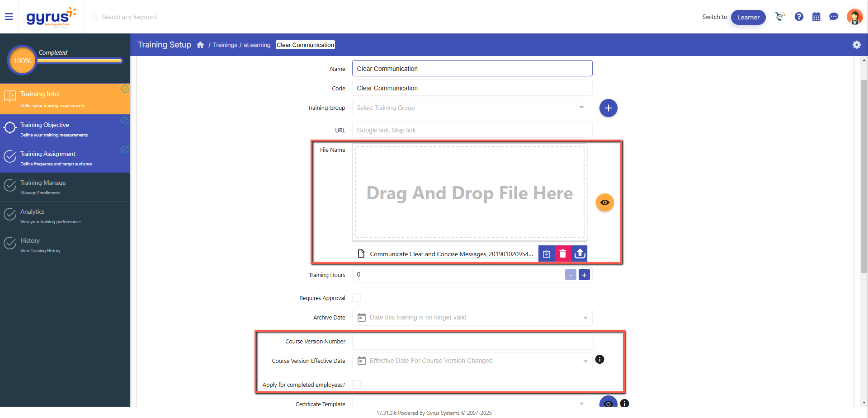Viewport: 868px width, 418px height.
Task: Download the attached Communicate Clear file
Action: tap(547, 254)
